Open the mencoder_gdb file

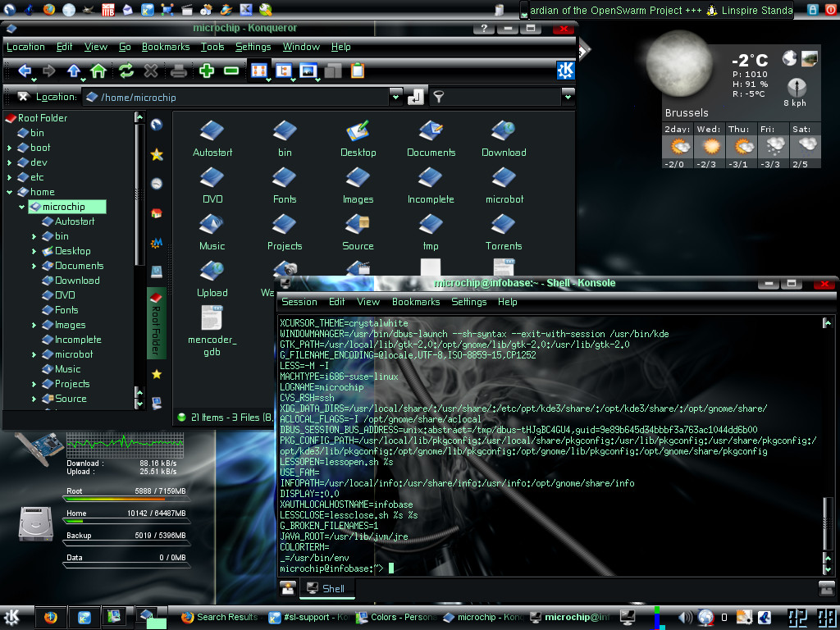212,331
